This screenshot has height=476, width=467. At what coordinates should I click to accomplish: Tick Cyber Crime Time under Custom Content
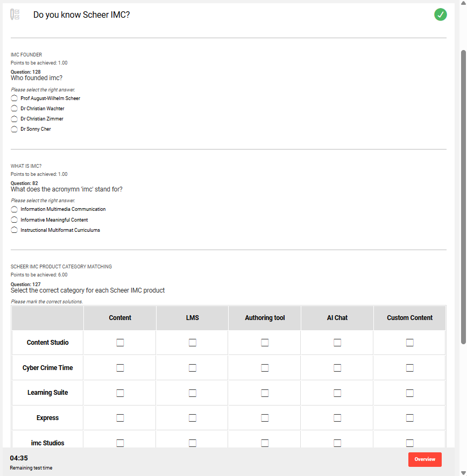[x=409, y=368]
